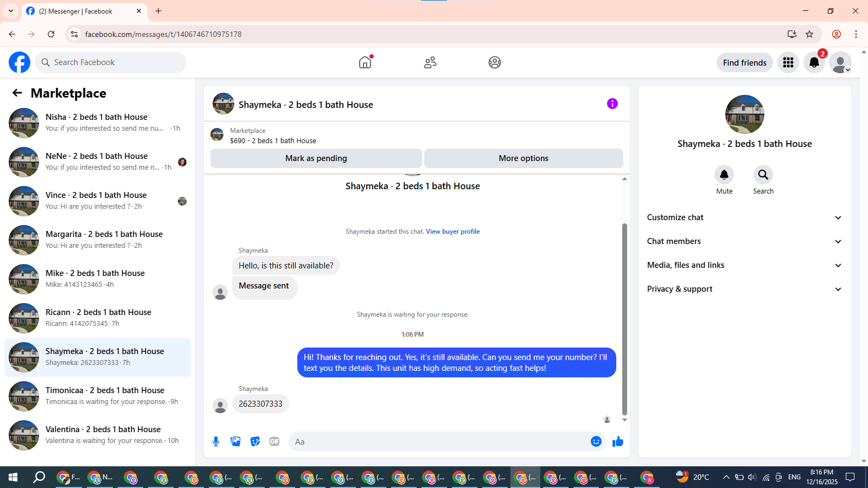Viewport: 868px width, 488px height.
Task: Open the install app icon in address bar
Action: coord(792,34)
